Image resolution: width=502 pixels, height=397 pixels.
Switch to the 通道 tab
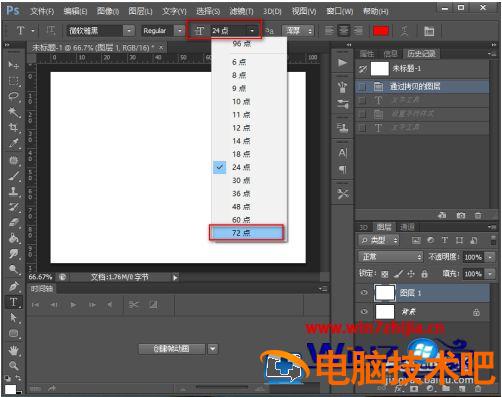[407, 227]
